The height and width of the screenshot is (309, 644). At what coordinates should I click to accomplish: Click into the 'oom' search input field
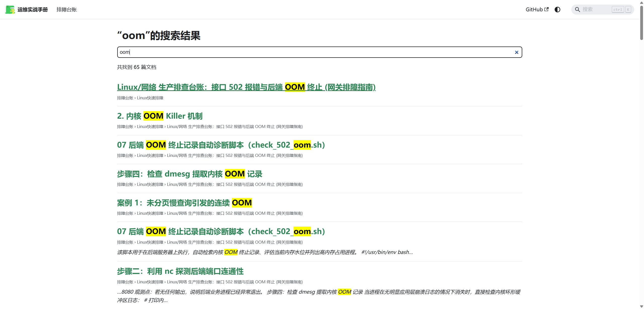pos(319,52)
